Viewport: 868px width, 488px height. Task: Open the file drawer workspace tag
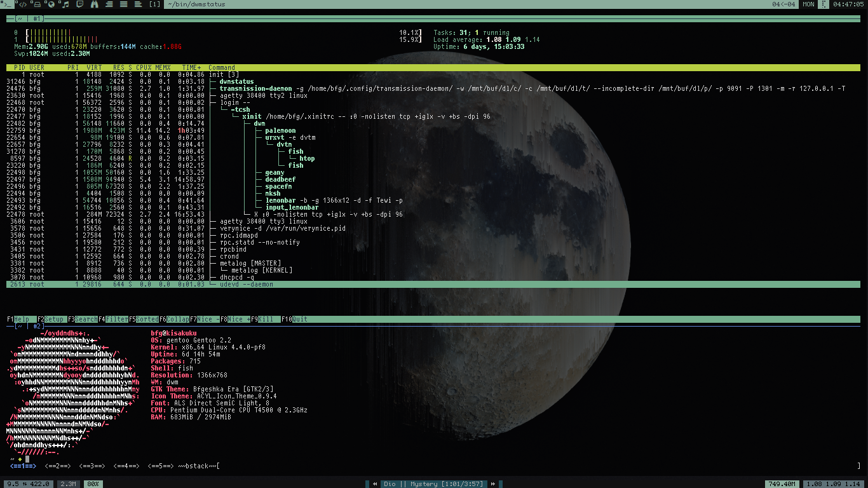click(37, 4)
